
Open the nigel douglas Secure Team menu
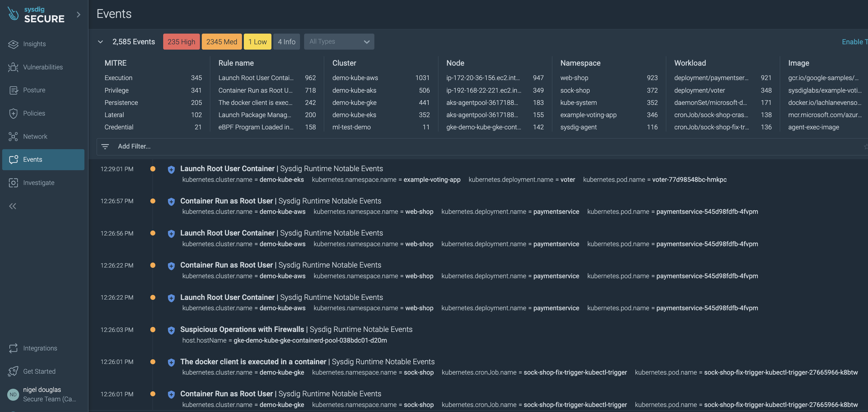(x=43, y=394)
